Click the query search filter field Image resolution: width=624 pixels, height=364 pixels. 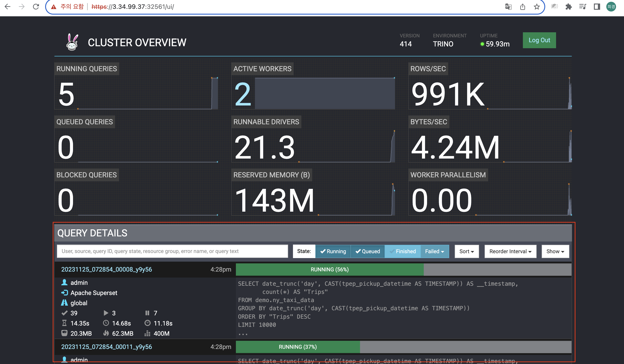point(172,251)
